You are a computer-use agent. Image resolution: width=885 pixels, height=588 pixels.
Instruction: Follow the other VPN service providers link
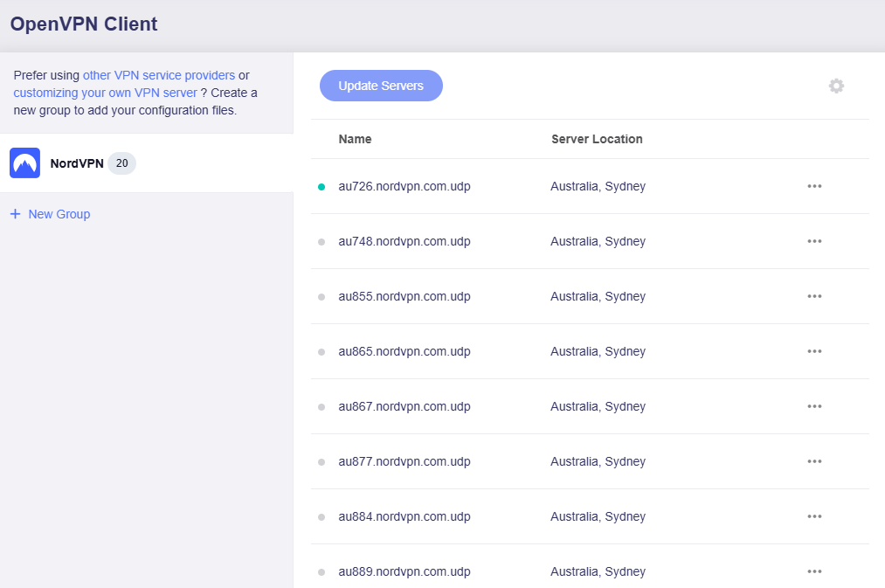click(158, 75)
